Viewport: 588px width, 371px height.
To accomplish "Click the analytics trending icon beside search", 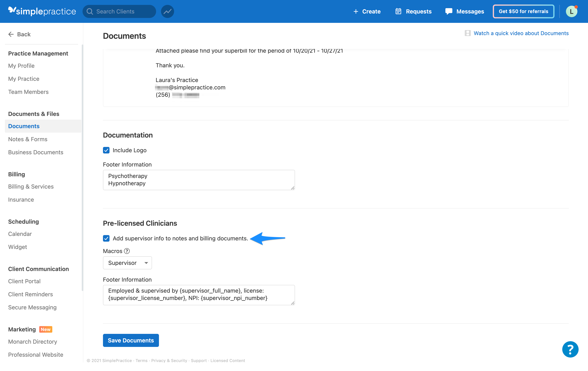I will click(x=167, y=11).
